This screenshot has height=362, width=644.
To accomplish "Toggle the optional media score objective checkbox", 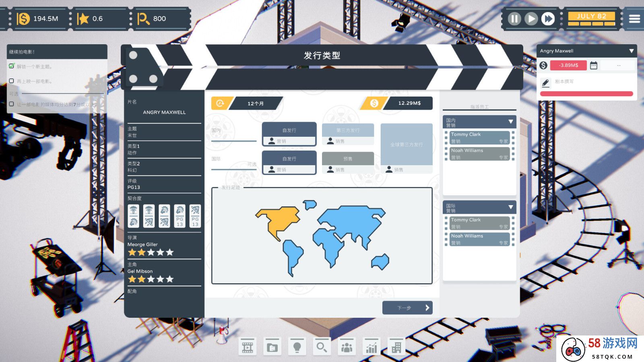I will (12, 104).
